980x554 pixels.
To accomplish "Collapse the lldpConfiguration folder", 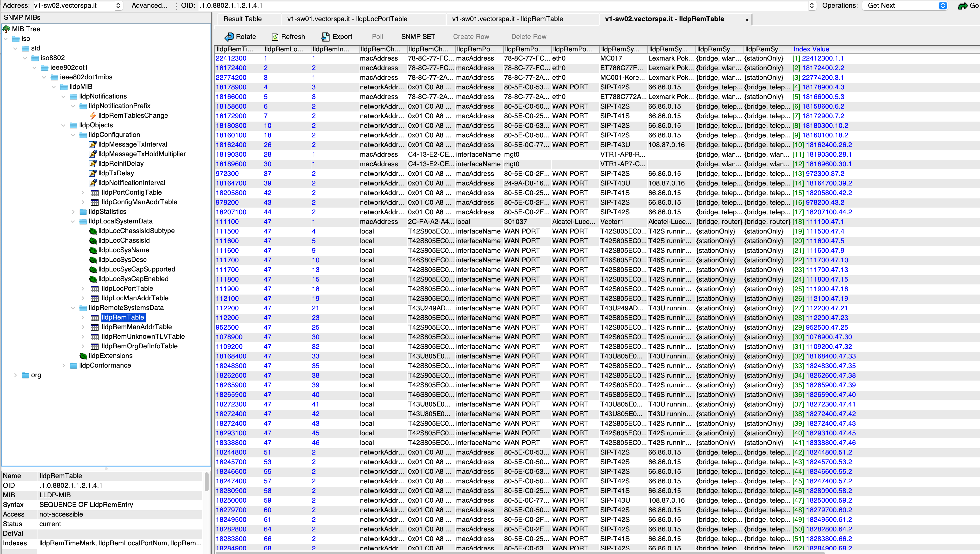I will (x=73, y=135).
